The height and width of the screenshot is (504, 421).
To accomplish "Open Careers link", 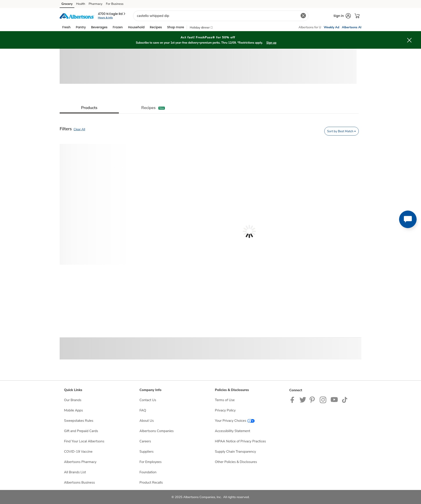I will pos(145,441).
